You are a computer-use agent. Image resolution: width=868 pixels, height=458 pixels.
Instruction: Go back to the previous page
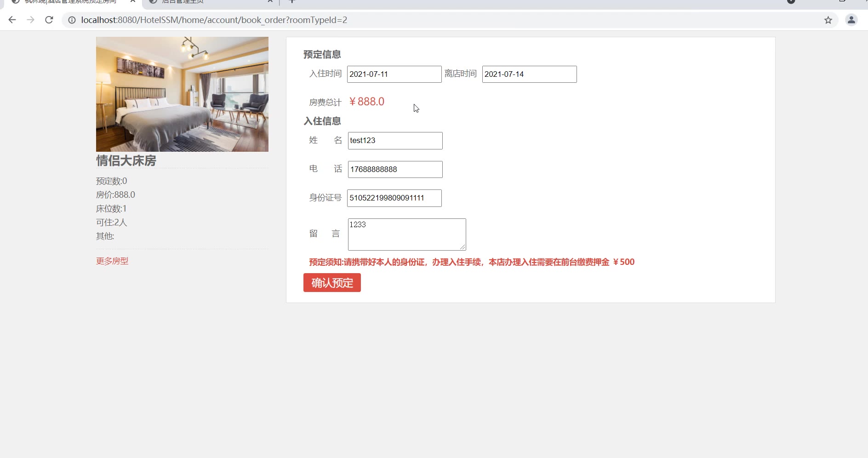click(x=12, y=20)
